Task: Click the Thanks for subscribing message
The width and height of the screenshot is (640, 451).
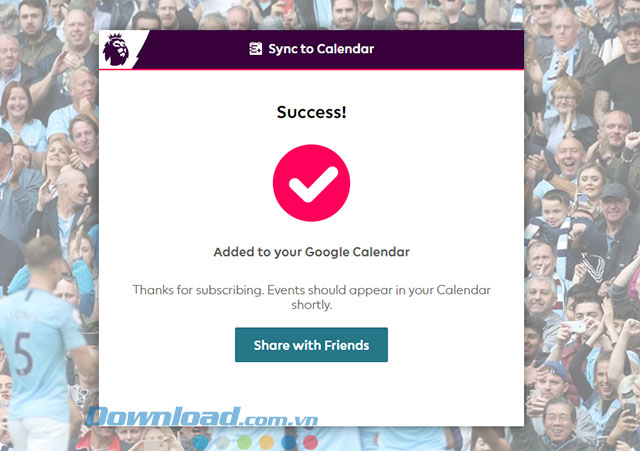Action: pos(311,297)
